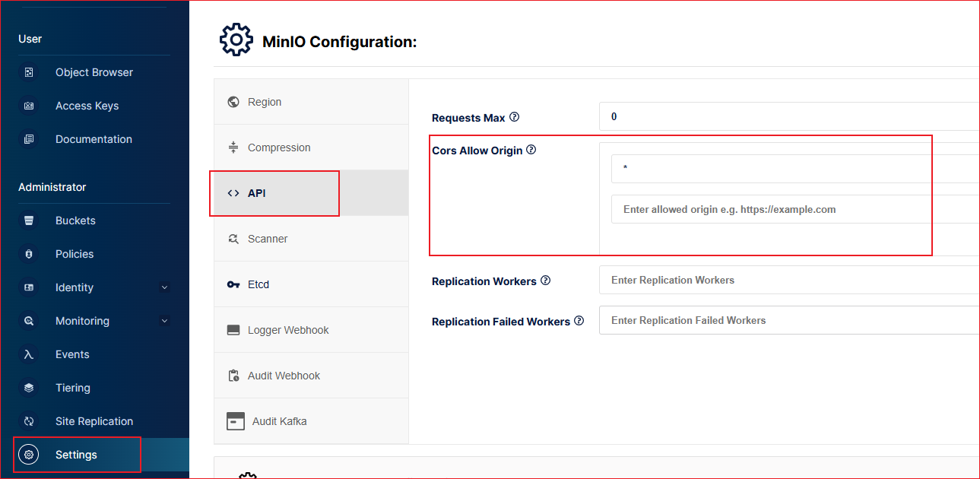Click the Requests Max input field
The image size is (980, 479).
point(788,117)
